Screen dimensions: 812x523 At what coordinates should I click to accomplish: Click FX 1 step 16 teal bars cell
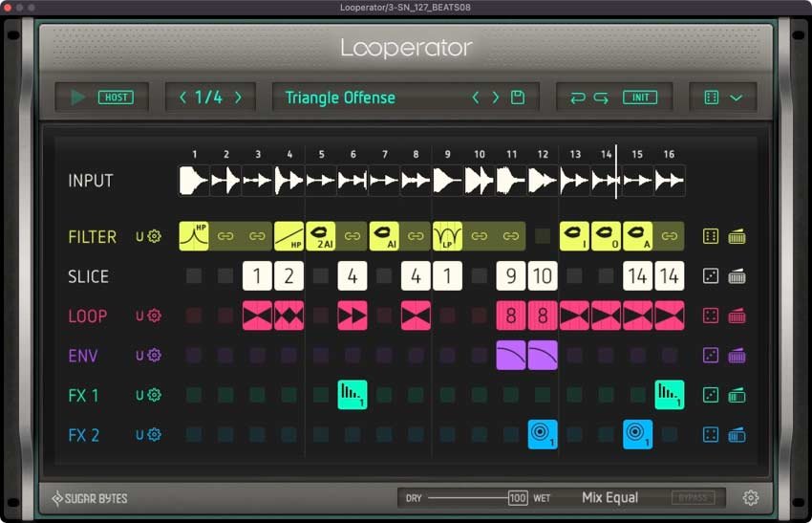(x=670, y=395)
